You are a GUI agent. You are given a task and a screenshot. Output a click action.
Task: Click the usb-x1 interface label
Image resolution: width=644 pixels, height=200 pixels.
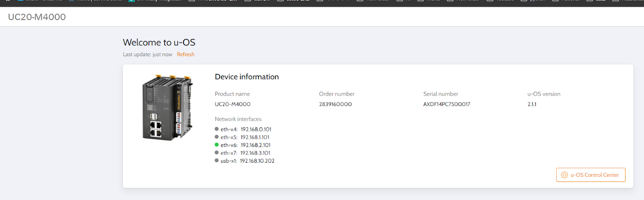point(229,161)
